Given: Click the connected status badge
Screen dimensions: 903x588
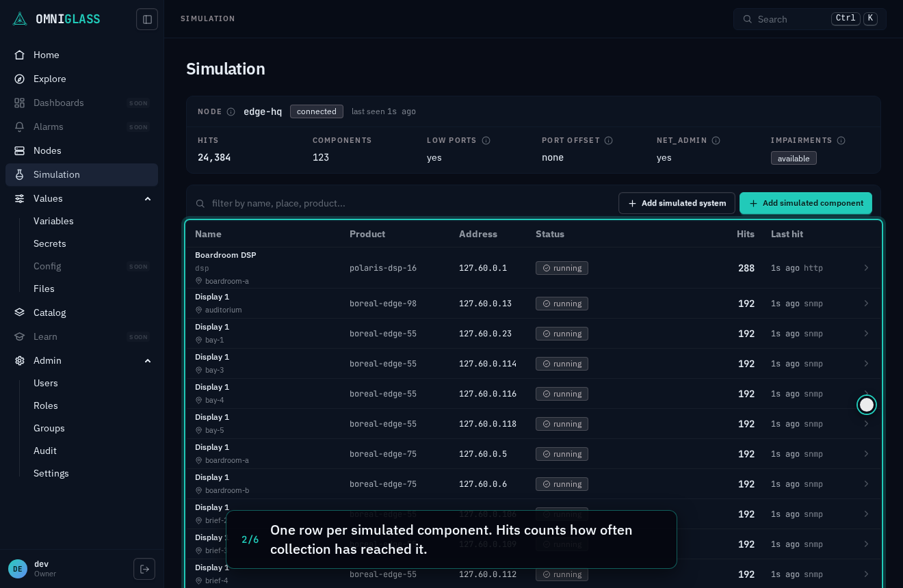Looking at the screenshot, I should pyautogui.click(x=317, y=111).
